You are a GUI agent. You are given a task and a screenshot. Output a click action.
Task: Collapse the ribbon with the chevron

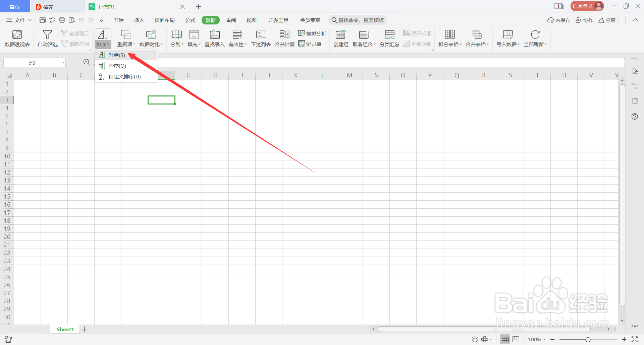635,20
